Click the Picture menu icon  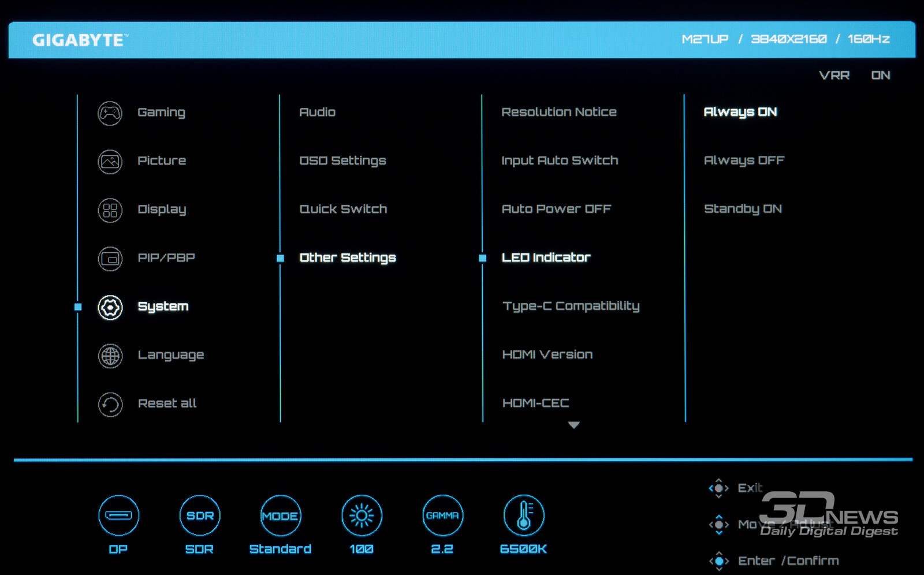[x=110, y=162]
